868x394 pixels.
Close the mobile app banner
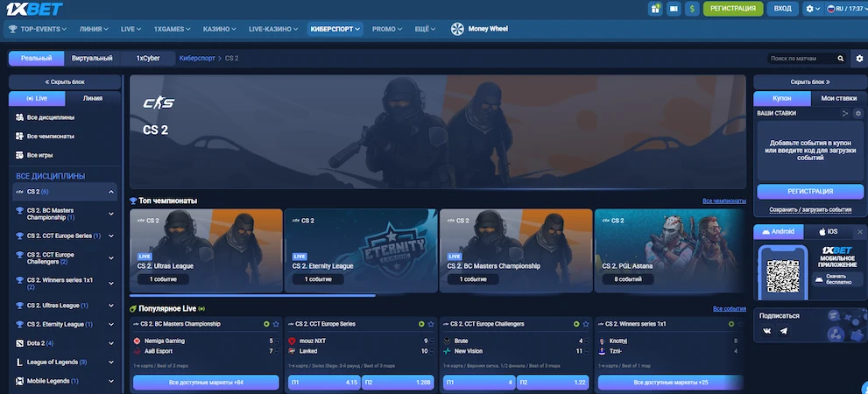860,231
